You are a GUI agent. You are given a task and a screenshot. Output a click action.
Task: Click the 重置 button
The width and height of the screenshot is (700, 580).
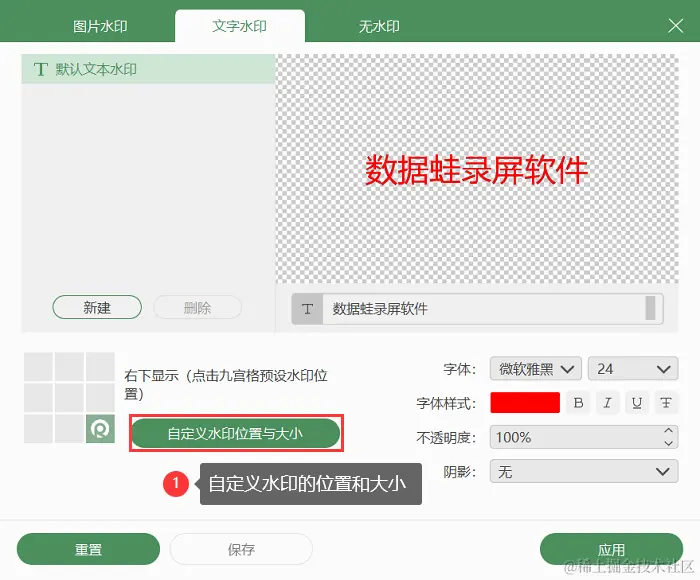88,549
